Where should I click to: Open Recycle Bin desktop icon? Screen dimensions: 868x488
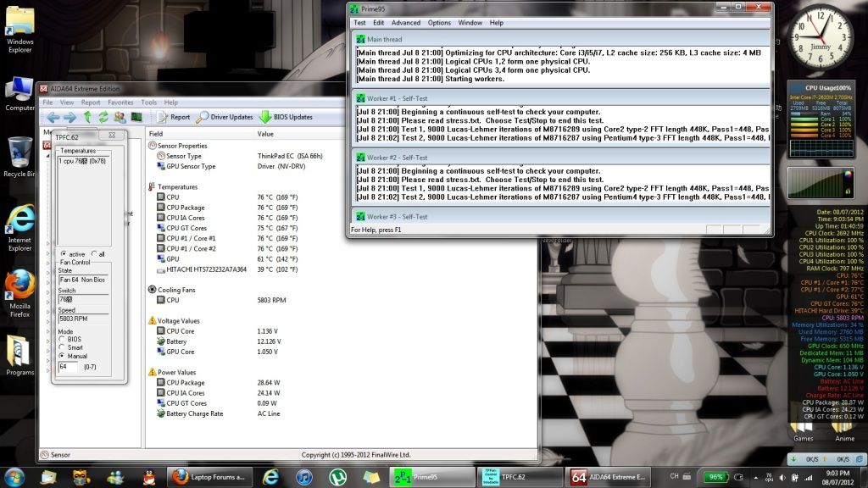[x=19, y=157]
